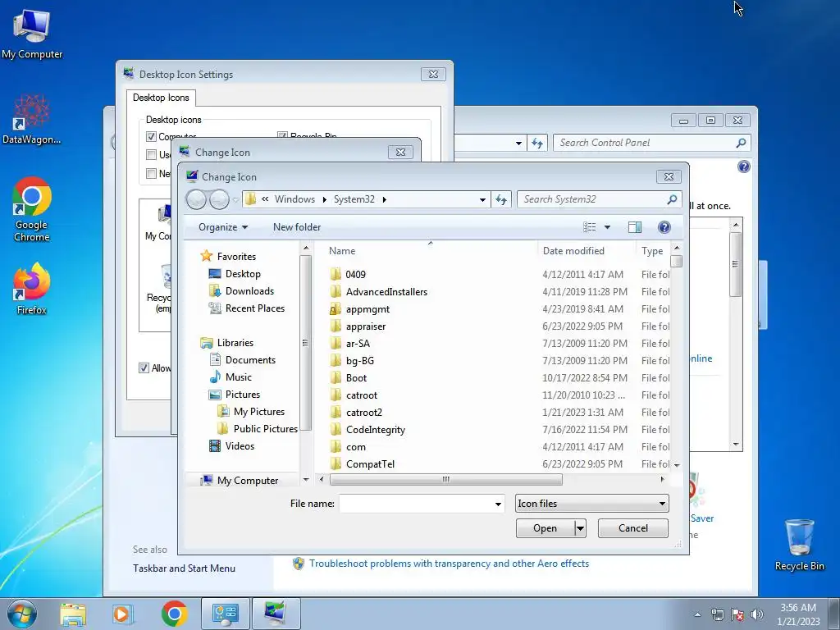Click the Search Control Panel field

tap(644, 143)
